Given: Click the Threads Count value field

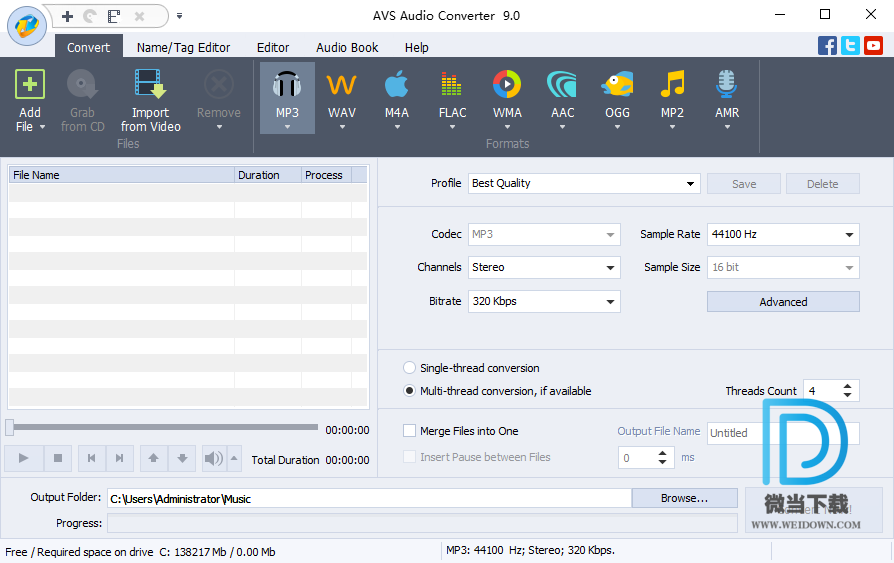Looking at the screenshot, I should 822,391.
